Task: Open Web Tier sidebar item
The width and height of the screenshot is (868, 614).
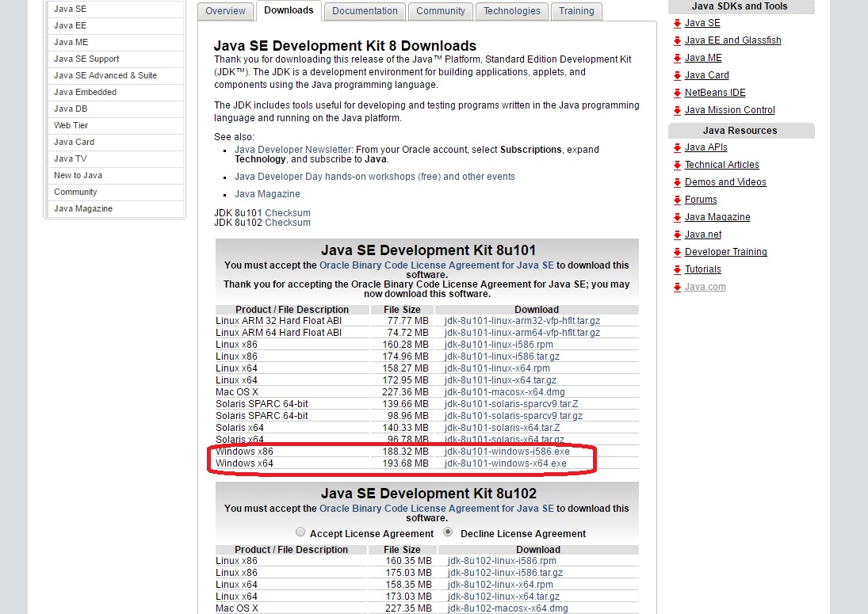Action: pyautogui.click(x=115, y=125)
